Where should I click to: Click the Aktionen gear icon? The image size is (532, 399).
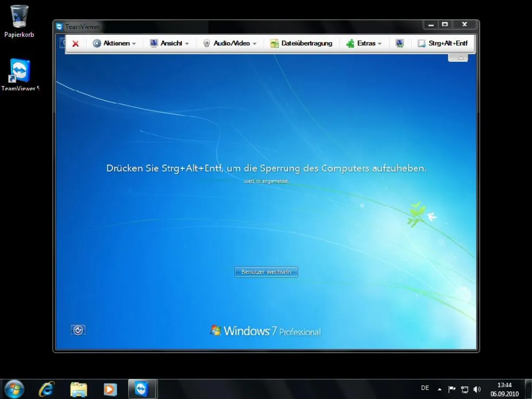(97, 43)
